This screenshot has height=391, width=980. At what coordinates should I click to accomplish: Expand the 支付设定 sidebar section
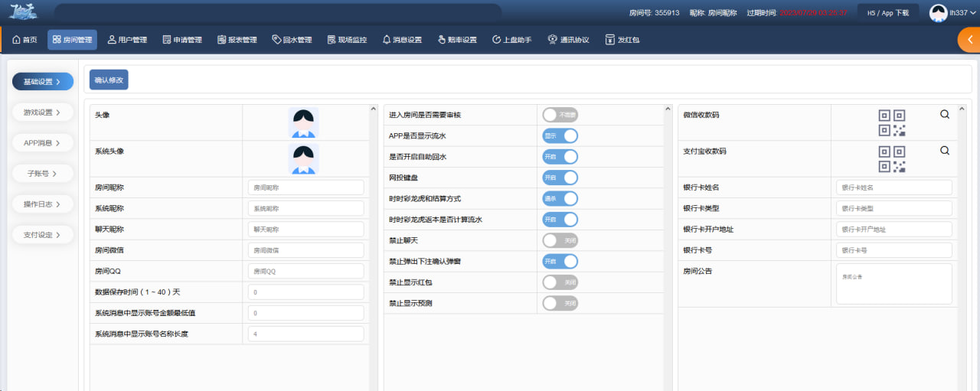coord(42,234)
